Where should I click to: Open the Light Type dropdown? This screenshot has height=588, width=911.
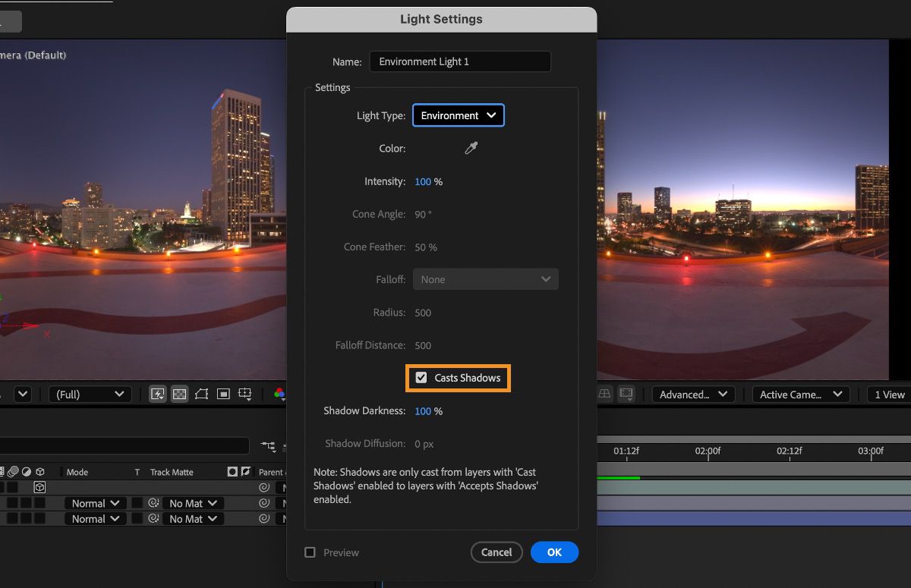pos(458,115)
